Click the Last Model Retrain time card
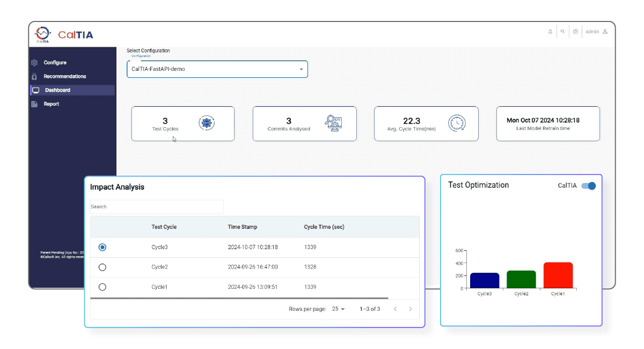The height and width of the screenshot is (349, 644). click(x=548, y=123)
